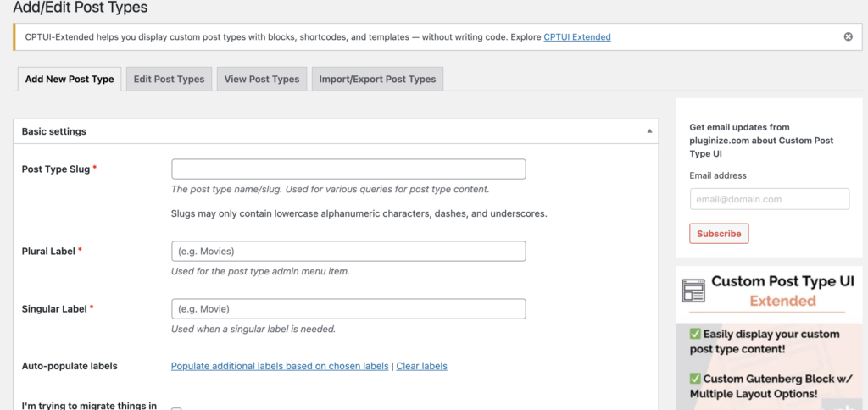Image resolution: width=868 pixels, height=410 pixels.
Task: Click the Clear labels link
Action: 421,366
